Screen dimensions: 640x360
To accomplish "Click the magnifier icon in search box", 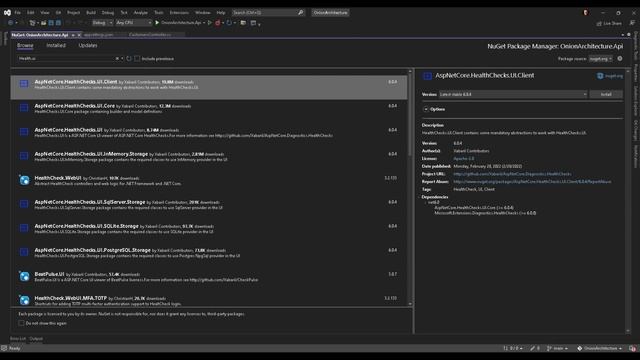I will point(301,13).
